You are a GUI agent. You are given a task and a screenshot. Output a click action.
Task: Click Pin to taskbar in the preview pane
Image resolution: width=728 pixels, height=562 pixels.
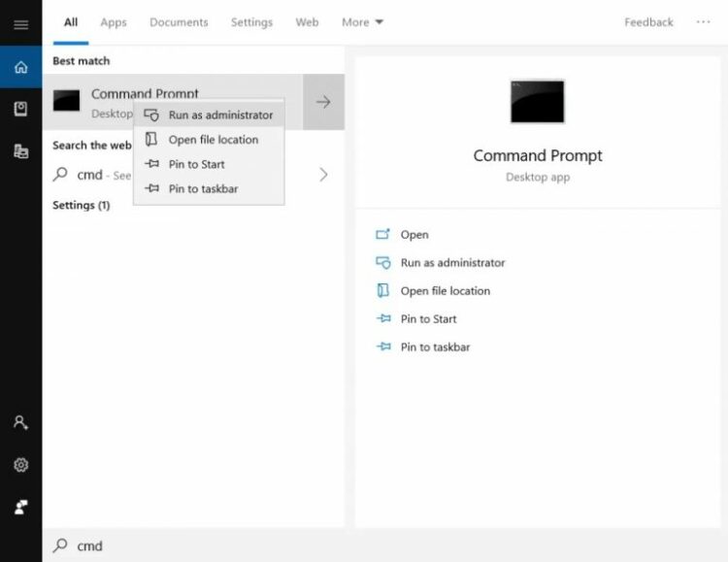[x=435, y=347]
